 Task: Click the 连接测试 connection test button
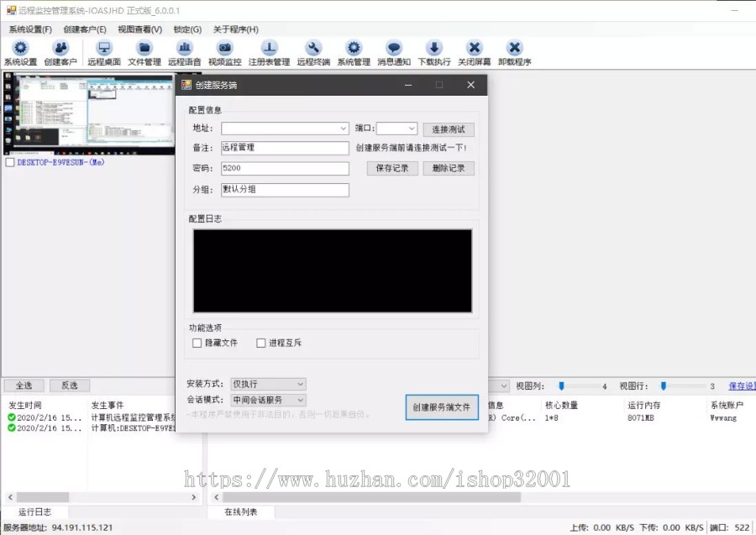[449, 129]
